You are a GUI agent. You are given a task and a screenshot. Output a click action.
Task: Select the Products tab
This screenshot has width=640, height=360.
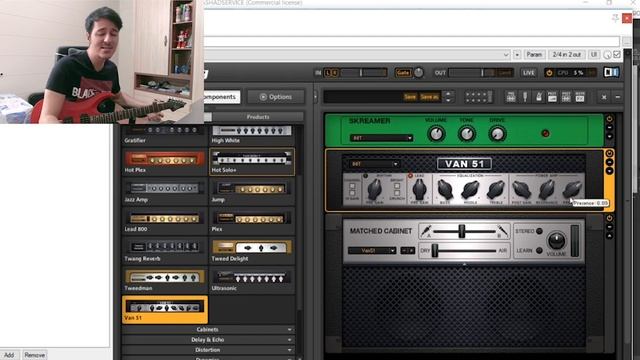(x=258, y=117)
